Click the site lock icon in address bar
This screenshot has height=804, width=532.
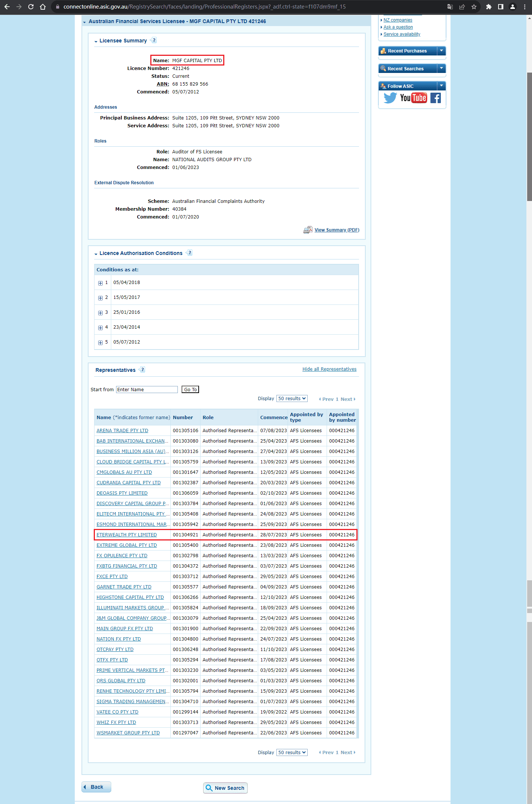coord(57,7)
